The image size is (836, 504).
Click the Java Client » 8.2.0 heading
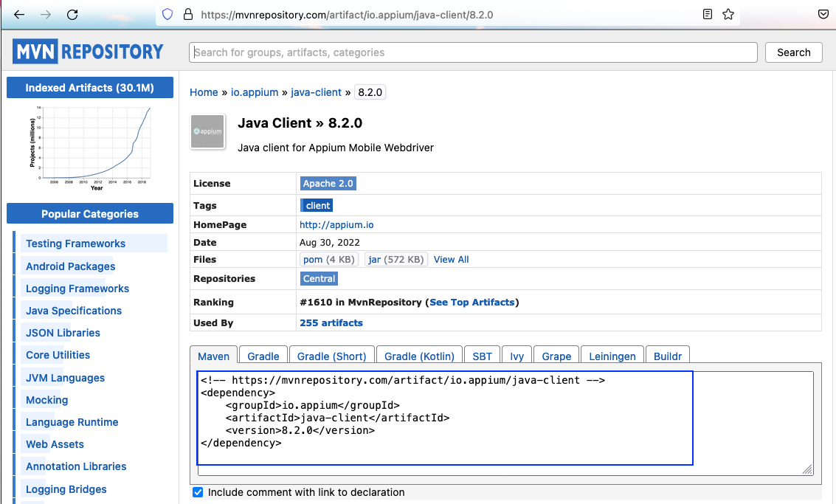pyautogui.click(x=300, y=123)
